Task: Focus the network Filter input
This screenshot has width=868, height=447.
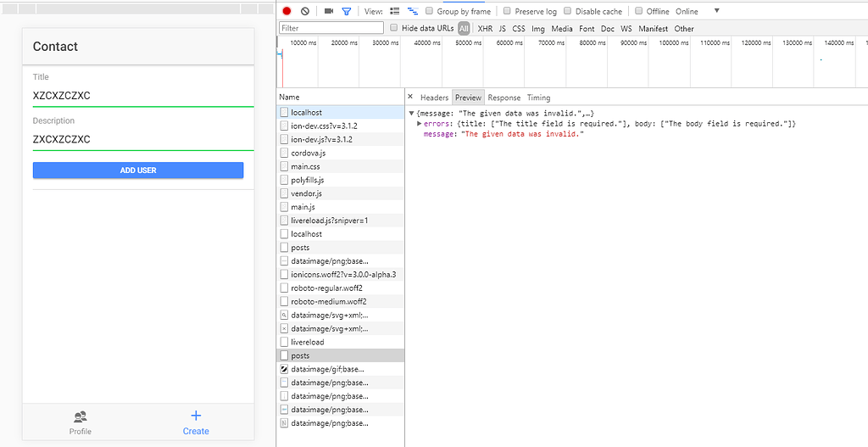Action: tap(331, 28)
